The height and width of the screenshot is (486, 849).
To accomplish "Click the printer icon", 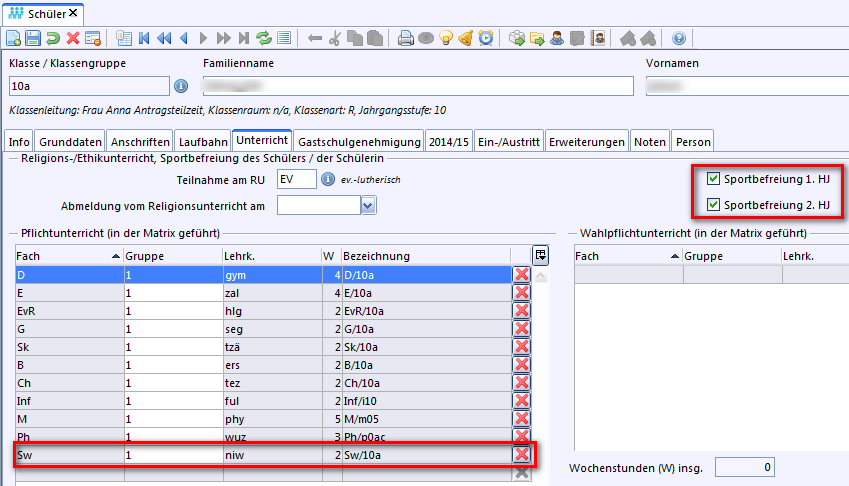I will (406, 39).
